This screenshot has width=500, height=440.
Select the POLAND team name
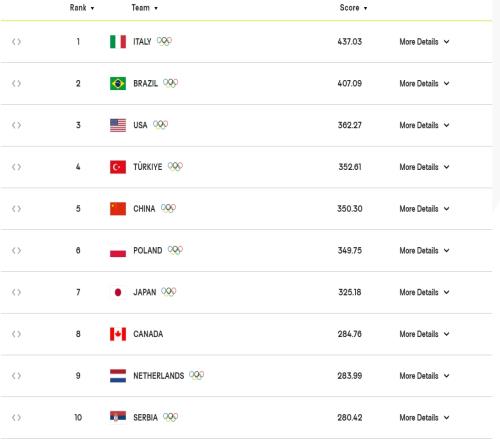point(148,250)
